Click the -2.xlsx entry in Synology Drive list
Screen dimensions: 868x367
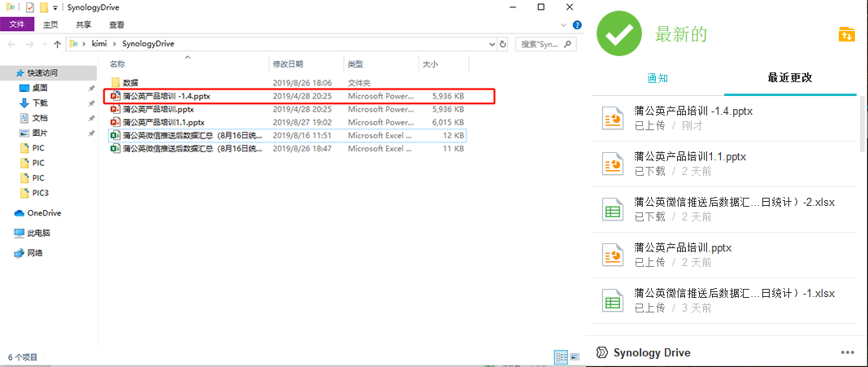coord(724,210)
